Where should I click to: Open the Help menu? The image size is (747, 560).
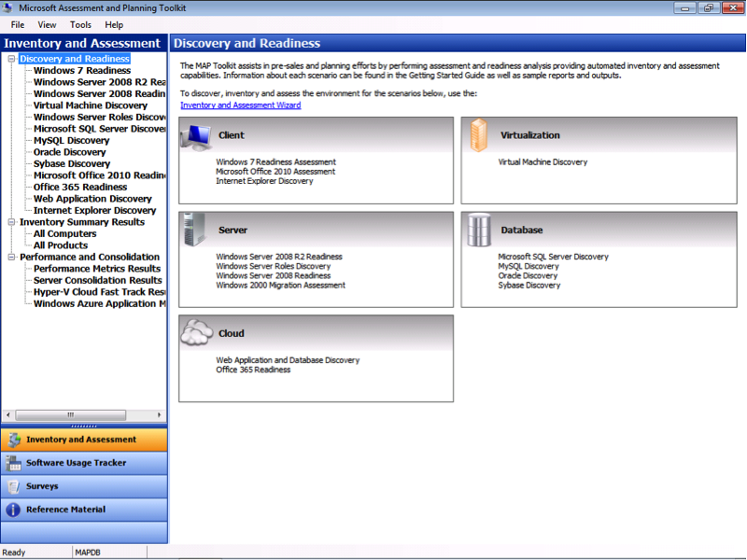(x=114, y=25)
